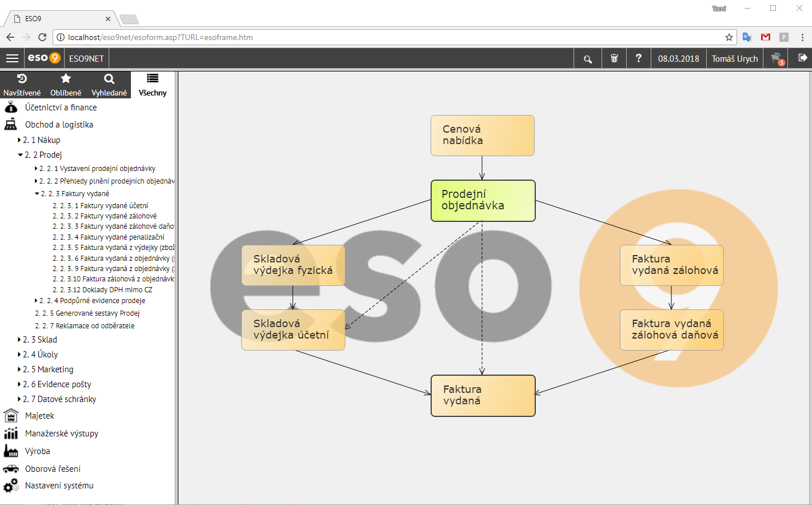Viewport: 812px width, 505px height.
Task: Open 2.2.3.10 Faktura zálohová z objednávky
Action: [x=113, y=279]
